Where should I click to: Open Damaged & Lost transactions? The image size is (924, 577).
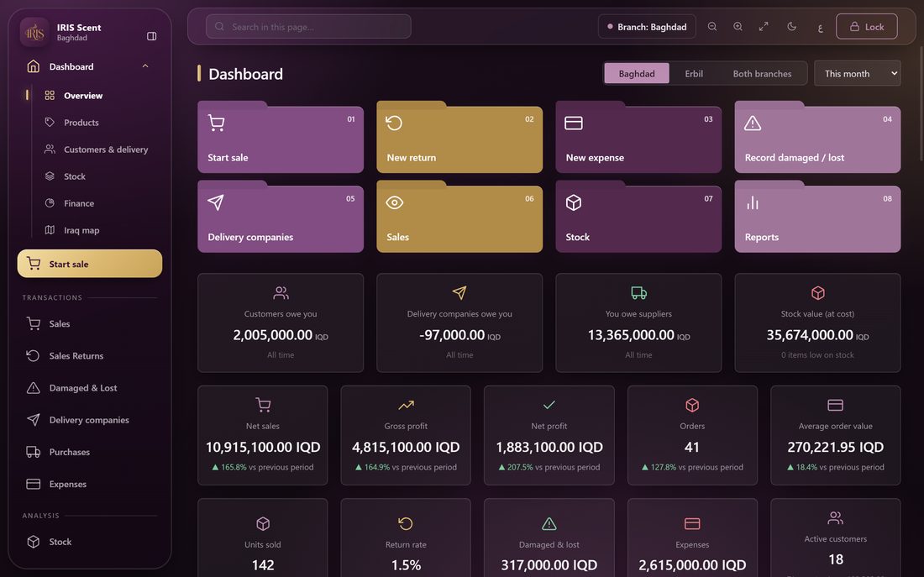click(x=83, y=388)
